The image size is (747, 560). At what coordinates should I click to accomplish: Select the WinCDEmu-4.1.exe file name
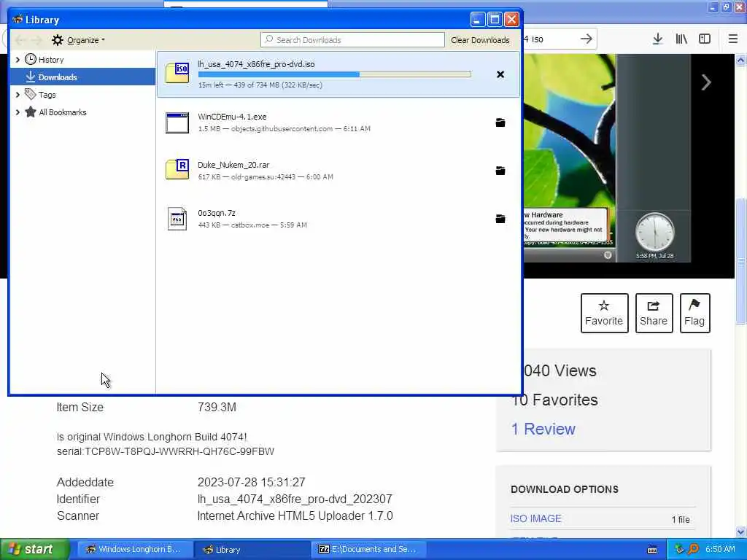pos(232,117)
